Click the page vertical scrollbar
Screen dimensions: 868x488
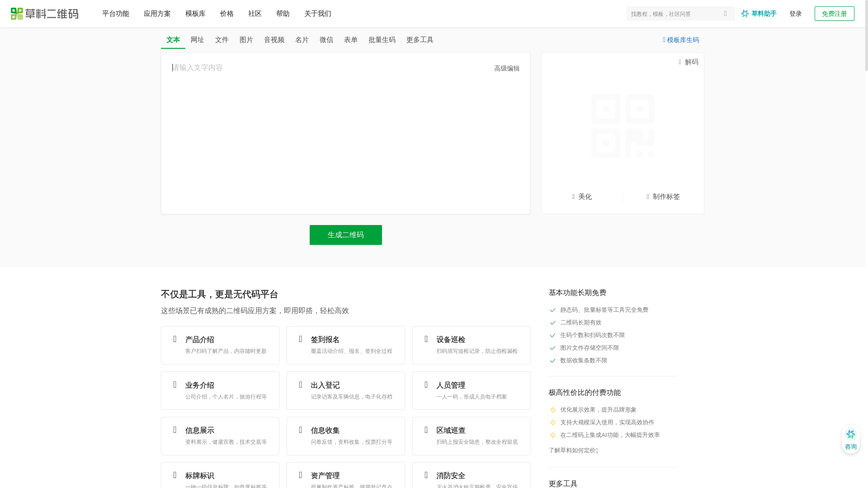(867, 36)
